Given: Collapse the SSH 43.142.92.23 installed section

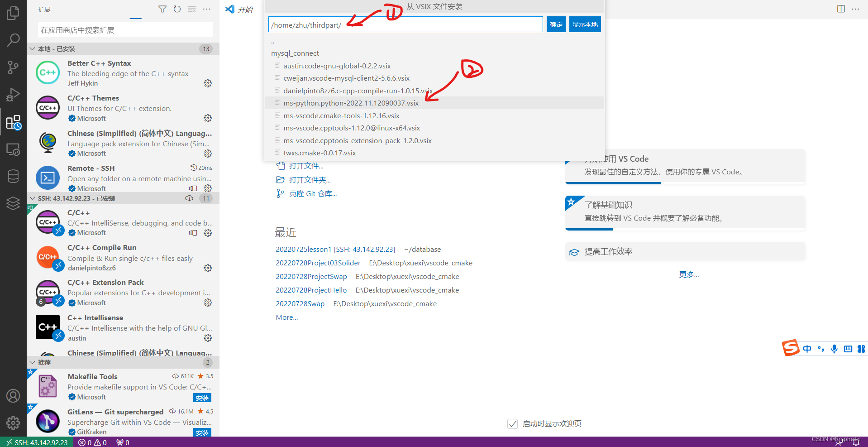Looking at the screenshot, I should point(123,198).
